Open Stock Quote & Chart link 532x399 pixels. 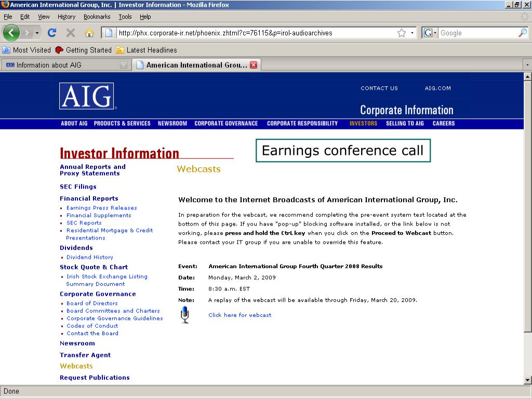click(94, 267)
